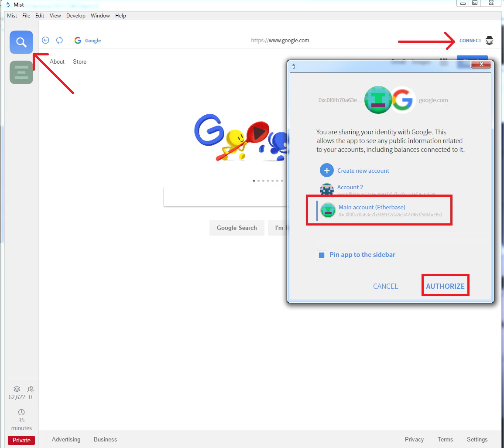Open the Develop menu

[x=76, y=15]
